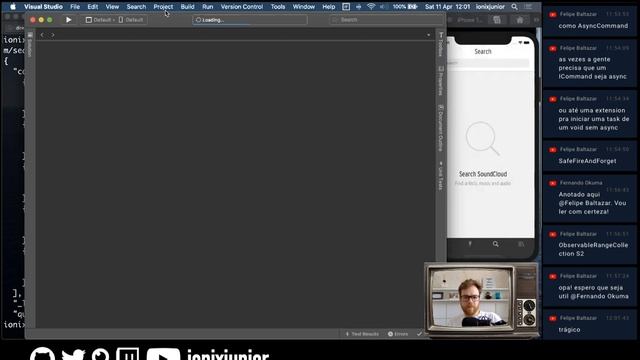Click the Wi-Fi icon in menu bar
The height and width of the screenshot is (360, 640).
tap(371, 7)
